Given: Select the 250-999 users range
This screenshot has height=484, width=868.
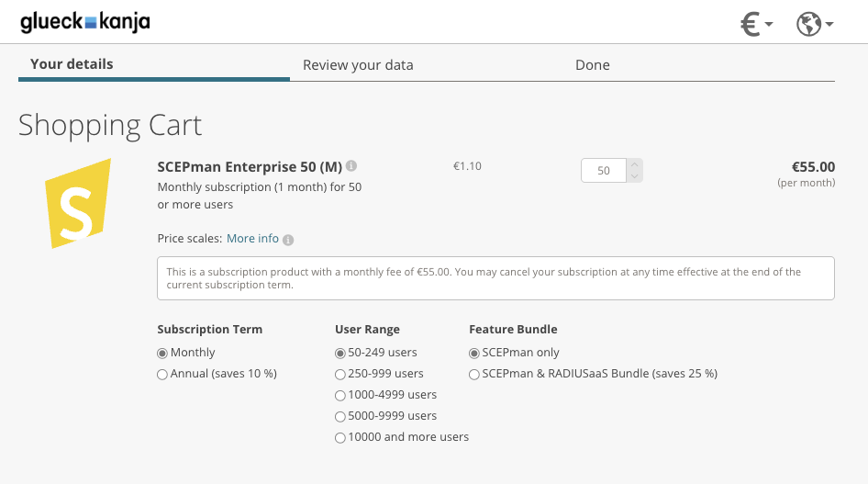Looking at the screenshot, I should (340, 374).
